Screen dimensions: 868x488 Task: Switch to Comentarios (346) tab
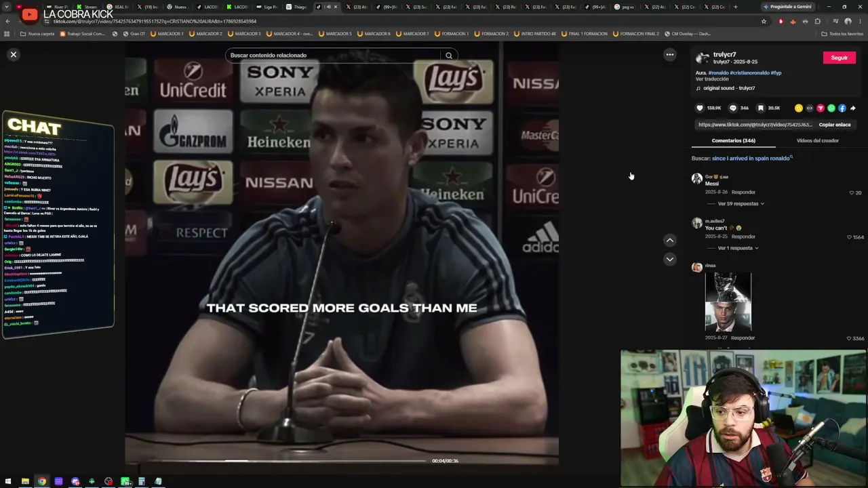(734, 140)
